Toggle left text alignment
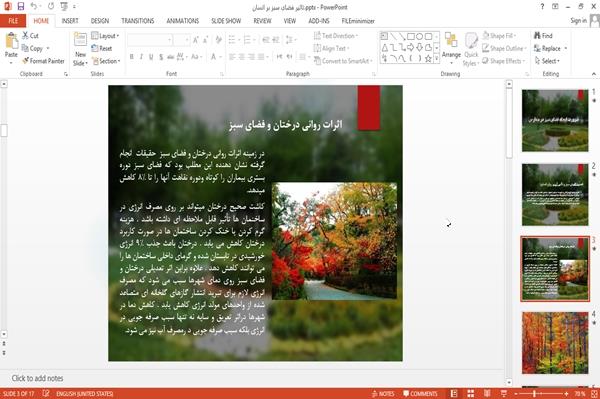 (x=232, y=57)
